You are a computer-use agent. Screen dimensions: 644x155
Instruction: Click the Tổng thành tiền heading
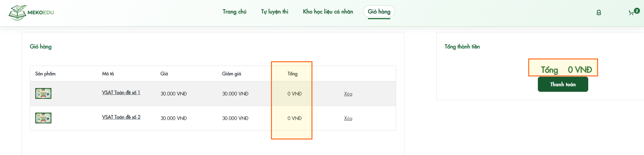click(x=462, y=47)
